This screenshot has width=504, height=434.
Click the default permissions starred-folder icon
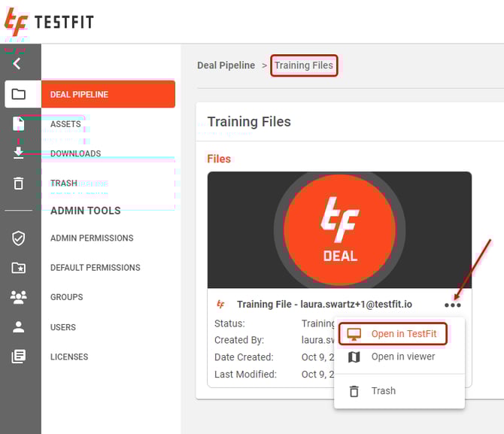pyautogui.click(x=19, y=268)
